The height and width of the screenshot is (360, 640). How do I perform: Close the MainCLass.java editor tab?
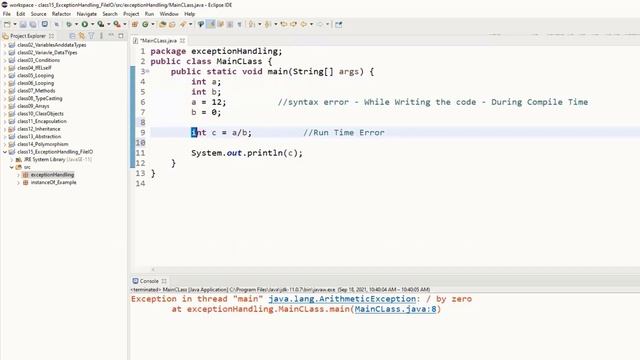click(x=182, y=40)
